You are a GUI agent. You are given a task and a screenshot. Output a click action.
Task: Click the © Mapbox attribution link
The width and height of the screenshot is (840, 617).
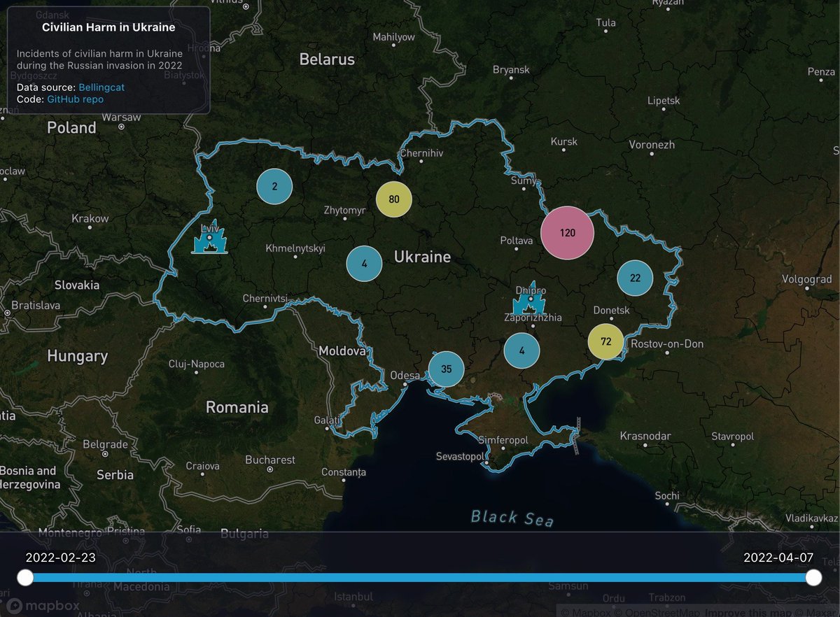584,612
